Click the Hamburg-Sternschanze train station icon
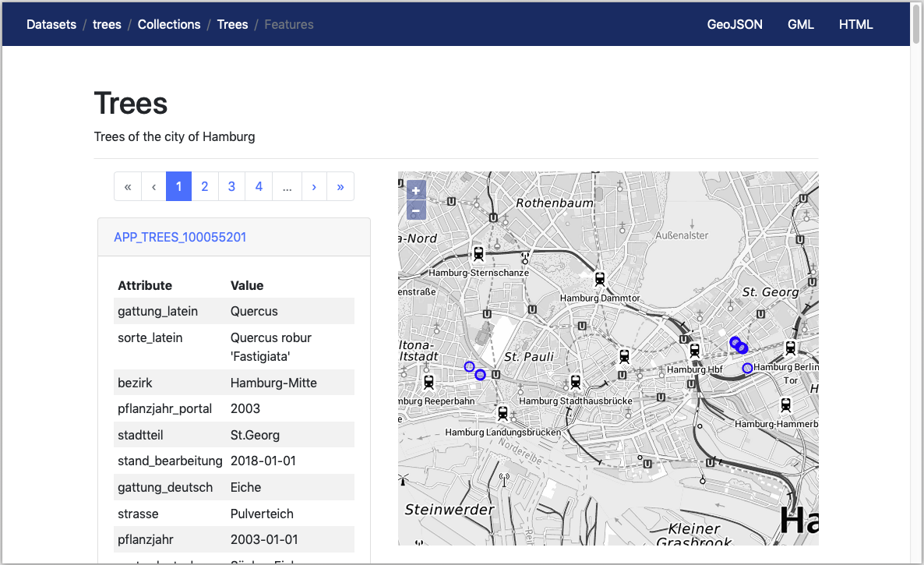The width and height of the screenshot is (924, 565). coord(478,254)
